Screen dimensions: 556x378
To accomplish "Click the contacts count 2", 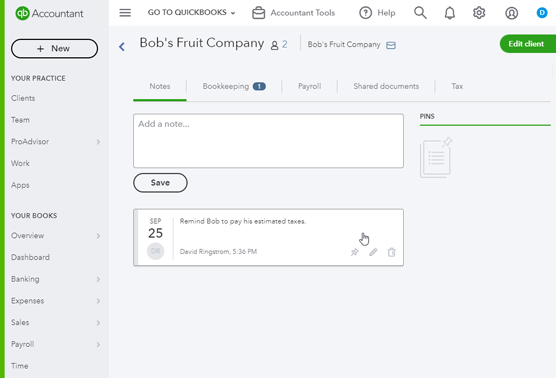I will point(284,44).
